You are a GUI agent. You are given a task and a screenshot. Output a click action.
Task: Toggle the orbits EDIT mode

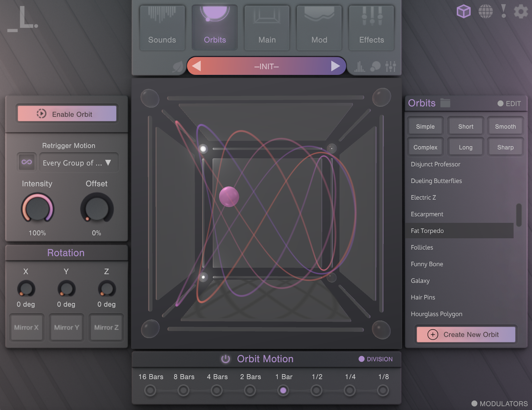click(509, 103)
